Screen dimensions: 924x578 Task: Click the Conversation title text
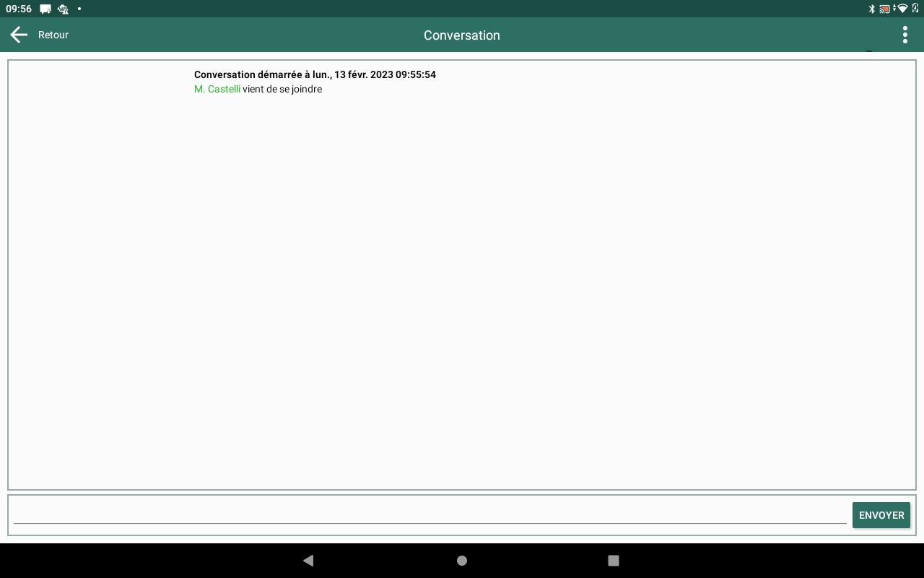click(462, 35)
